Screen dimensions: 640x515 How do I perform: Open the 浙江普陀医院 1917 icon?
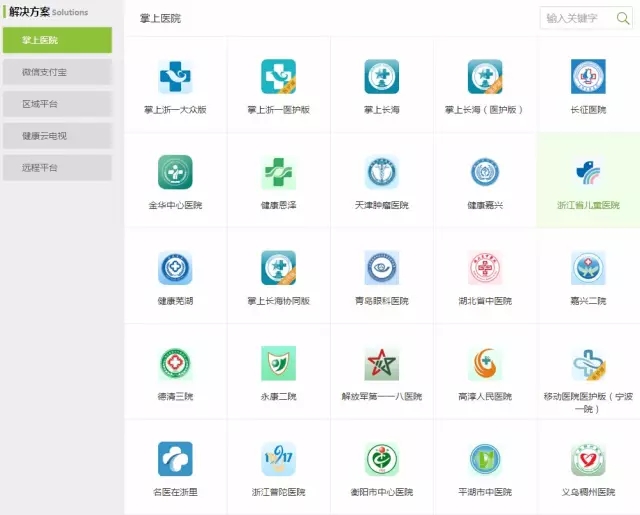click(278, 459)
